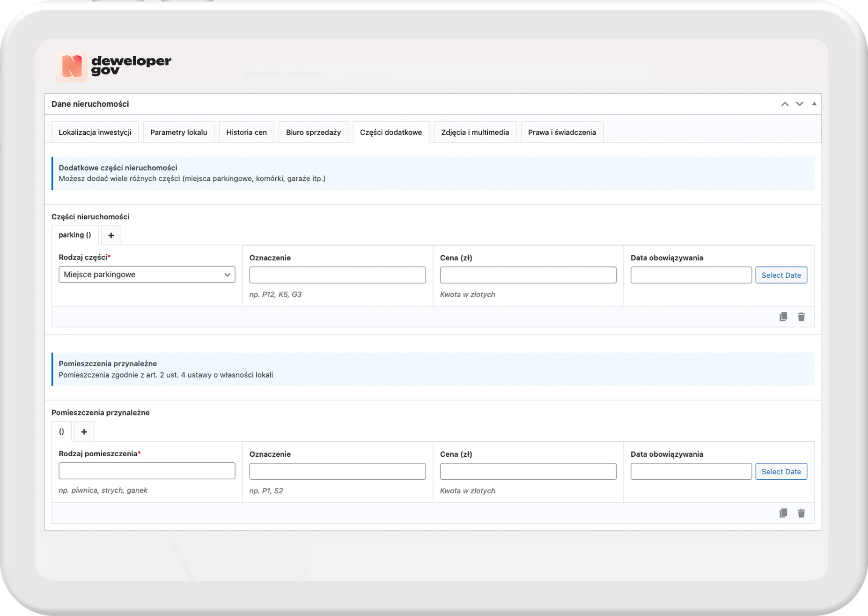Go to Zdjęcia i multimedia tab

pos(475,132)
